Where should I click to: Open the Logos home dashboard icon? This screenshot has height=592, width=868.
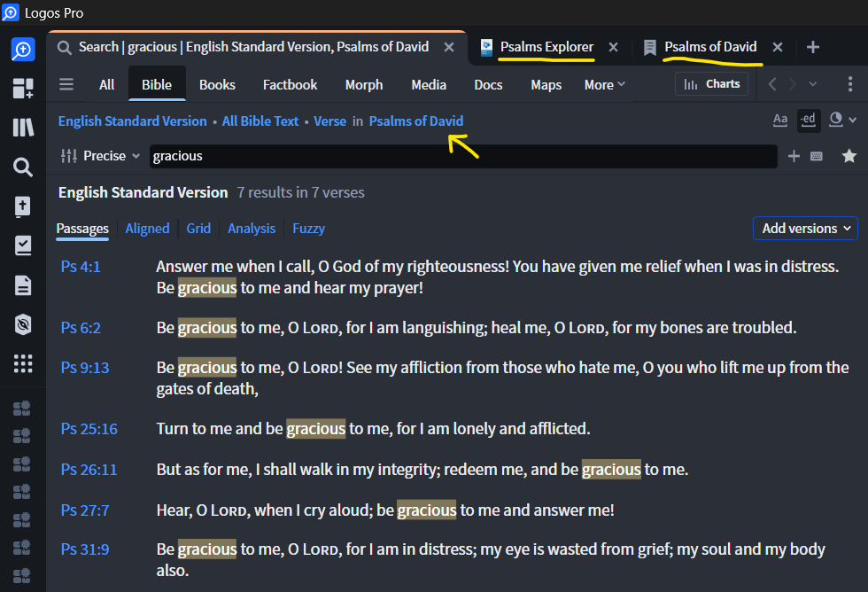click(x=23, y=50)
